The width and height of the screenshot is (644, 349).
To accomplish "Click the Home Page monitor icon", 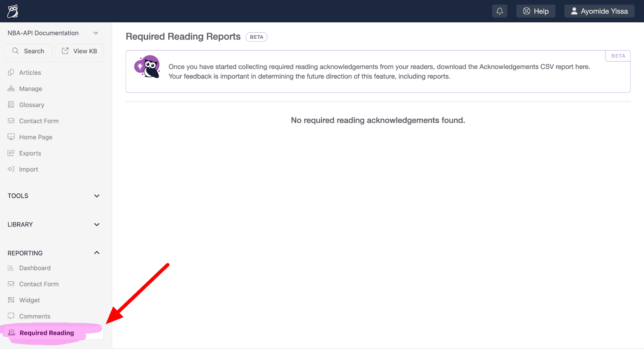I will (11, 137).
